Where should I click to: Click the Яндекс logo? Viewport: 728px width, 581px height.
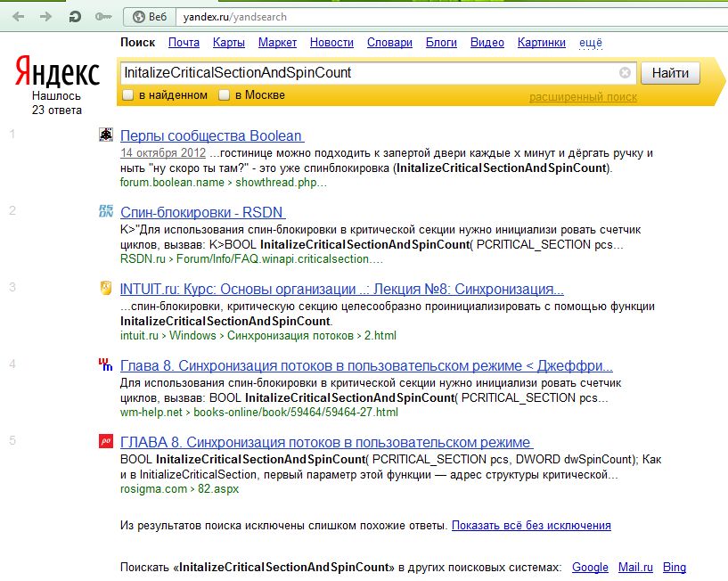point(56,72)
